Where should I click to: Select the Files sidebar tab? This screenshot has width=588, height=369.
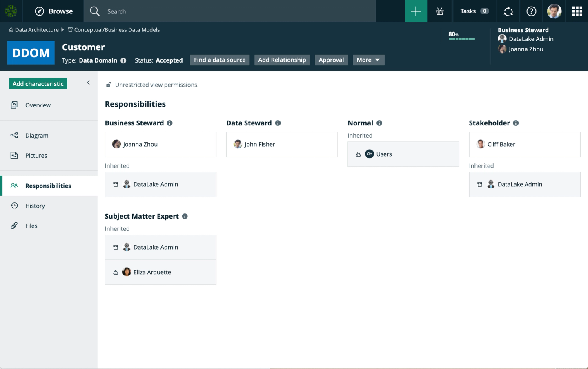click(x=31, y=226)
